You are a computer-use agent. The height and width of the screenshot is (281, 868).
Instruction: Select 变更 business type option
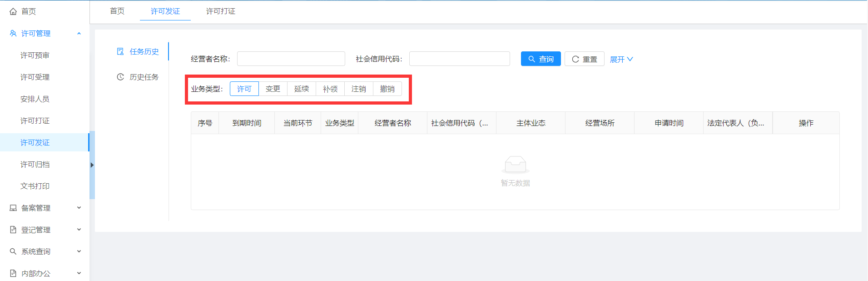273,89
